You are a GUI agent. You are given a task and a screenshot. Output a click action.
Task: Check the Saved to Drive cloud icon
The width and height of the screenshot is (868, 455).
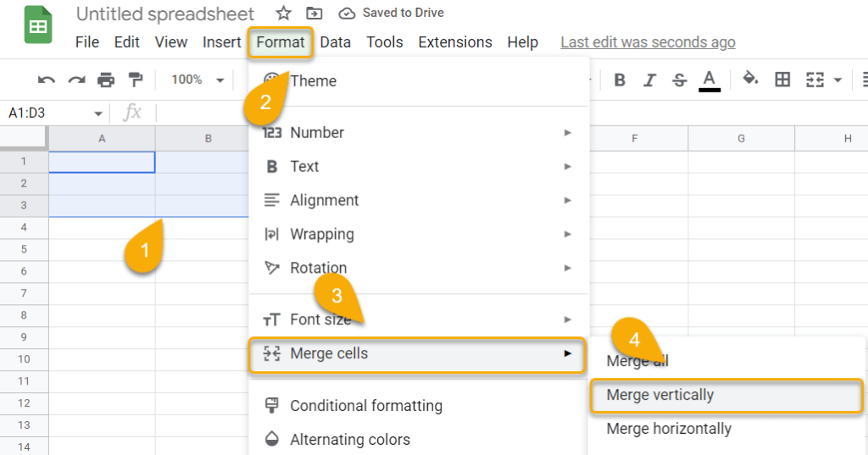click(x=347, y=14)
